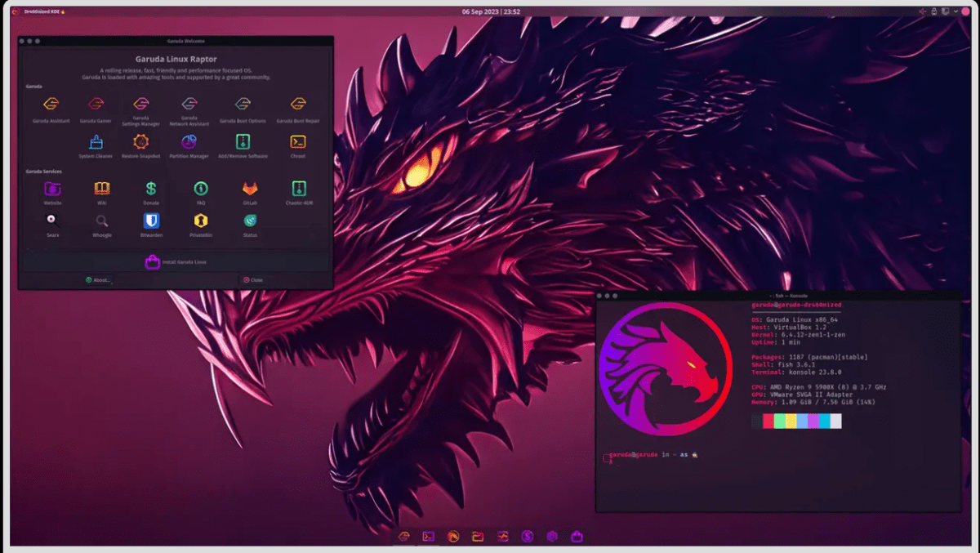Open the clock and calendar from the panel
Viewport: 980px width, 553px height.
click(490, 11)
